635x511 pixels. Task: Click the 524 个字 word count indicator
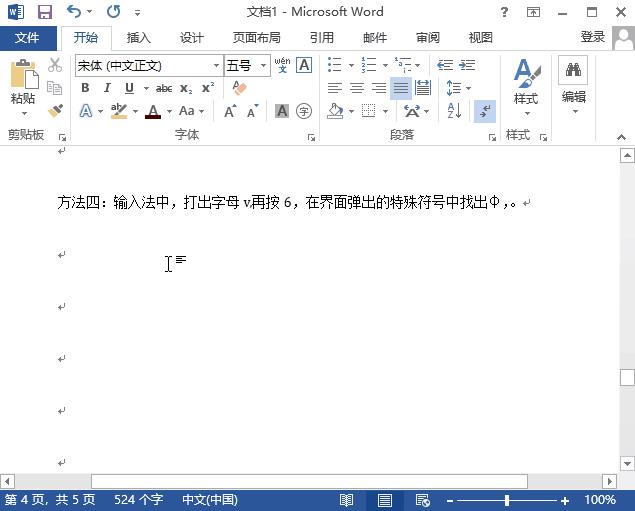[x=138, y=500]
